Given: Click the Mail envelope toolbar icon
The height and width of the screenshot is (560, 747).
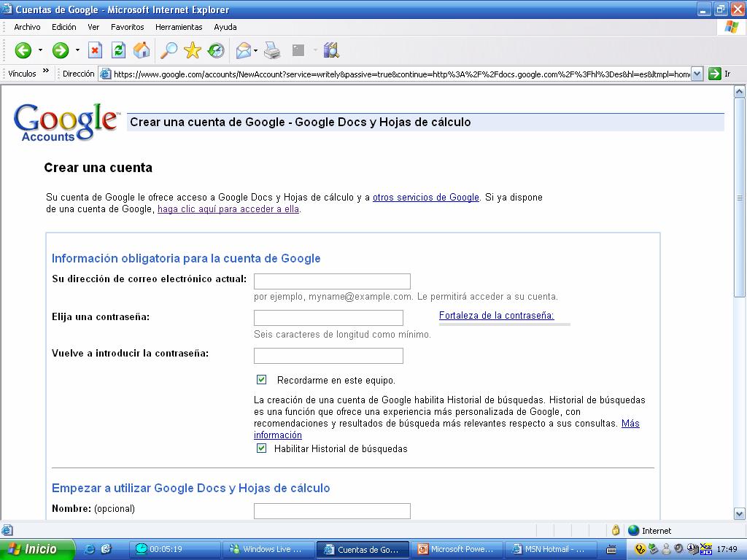Looking at the screenshot, I should 244,50.
